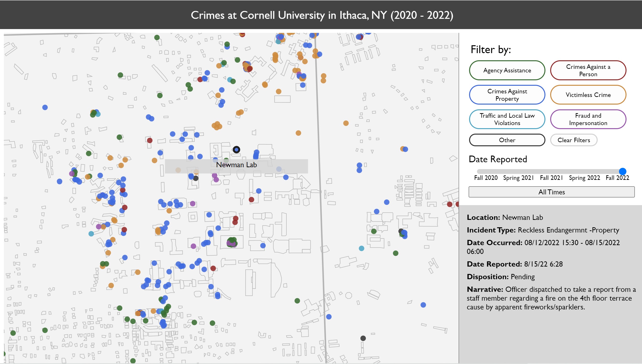Viewport: 642px width, 364px height.
Task: Select the Other category filter
Action: click(x=507, y=140)
